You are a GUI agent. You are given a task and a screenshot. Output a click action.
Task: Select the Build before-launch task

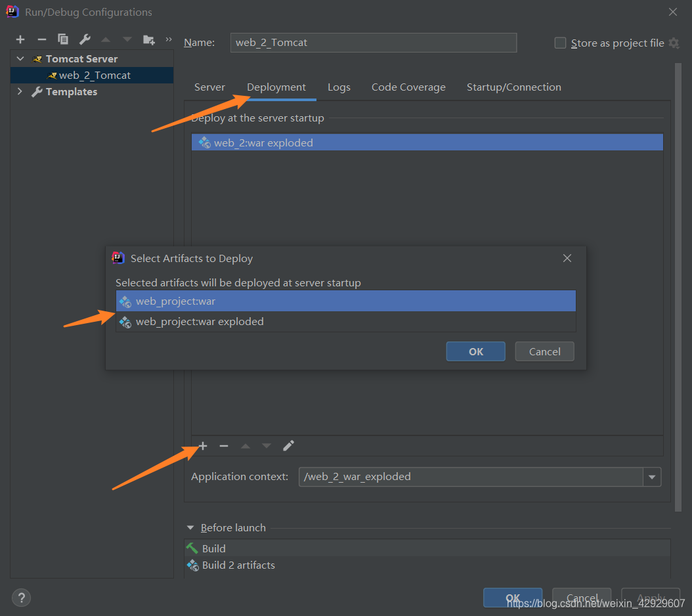[427, 548]
